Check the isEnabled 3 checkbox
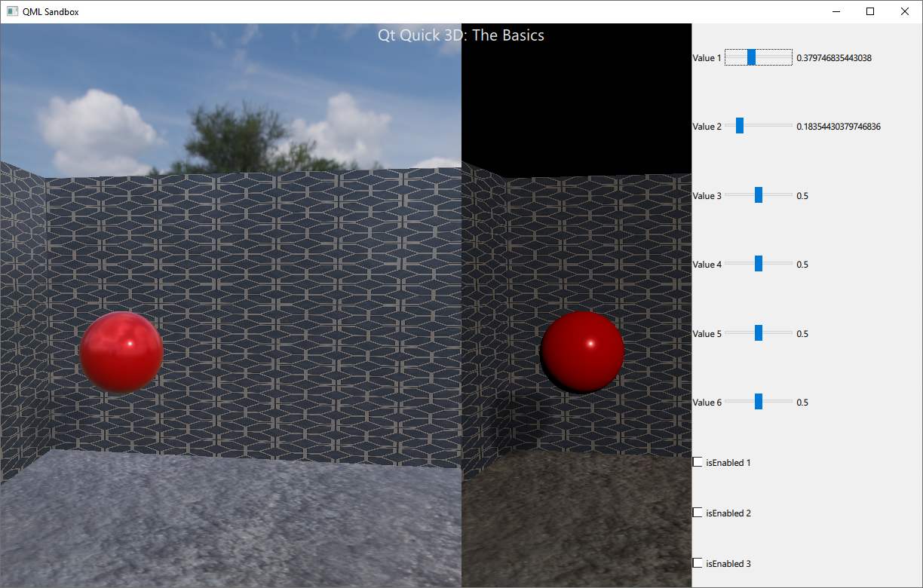Screen dimensions: 923x588 (698, 563)
